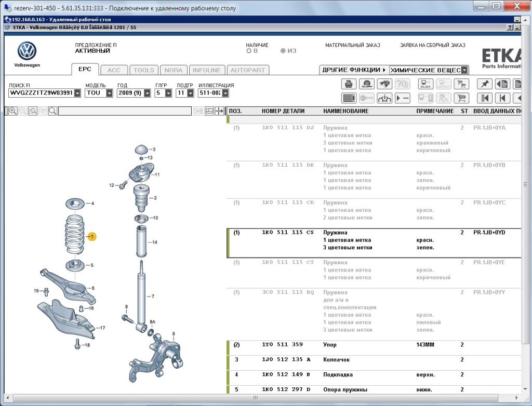Open the ХИМИЧЕСКИЕ ВЕЩЕС dropdown
The width and height of the screenshot is (532, 406).
pos(464,70)
